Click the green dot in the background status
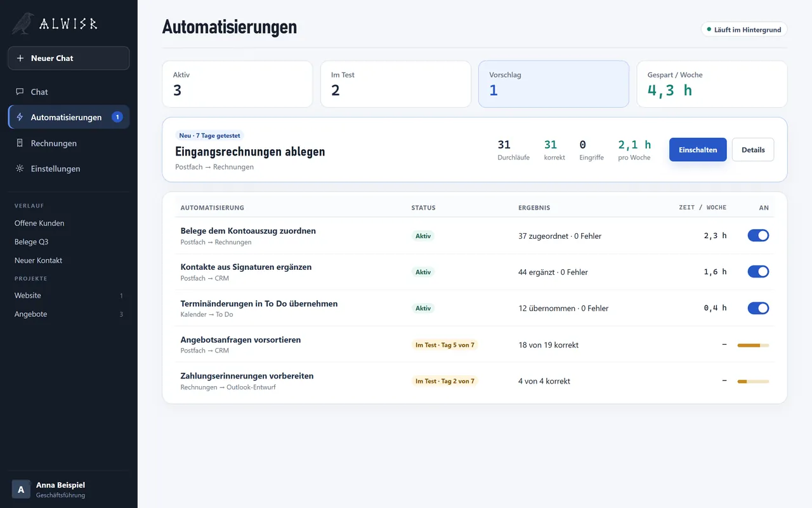Screen dimensions: 812x508 (709, 29)
